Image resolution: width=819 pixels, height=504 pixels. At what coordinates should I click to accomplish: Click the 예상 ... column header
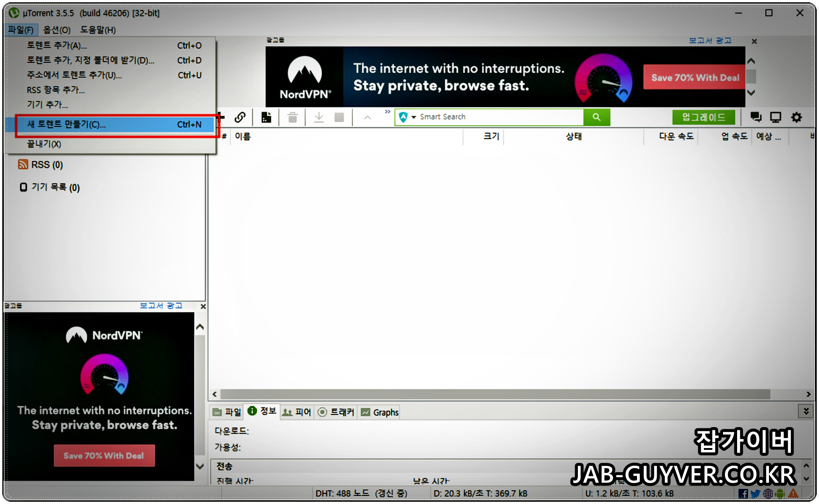pyautogui.click(x=770, y=136)
